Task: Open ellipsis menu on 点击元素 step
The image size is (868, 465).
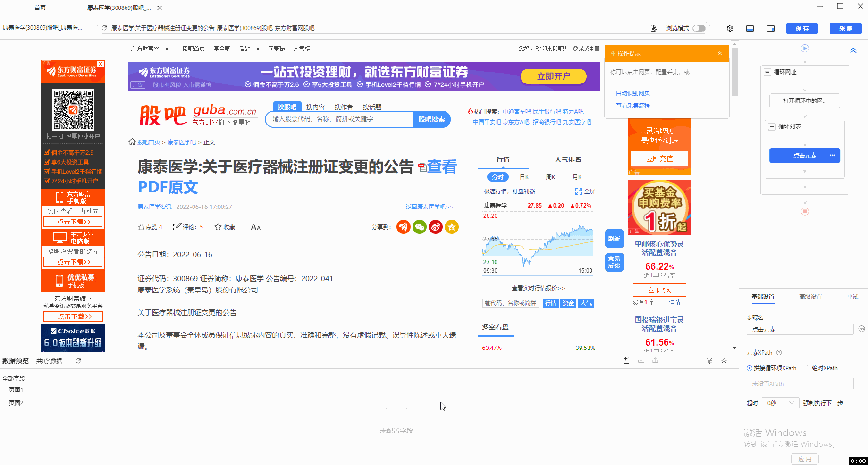Action: [832, 155]
